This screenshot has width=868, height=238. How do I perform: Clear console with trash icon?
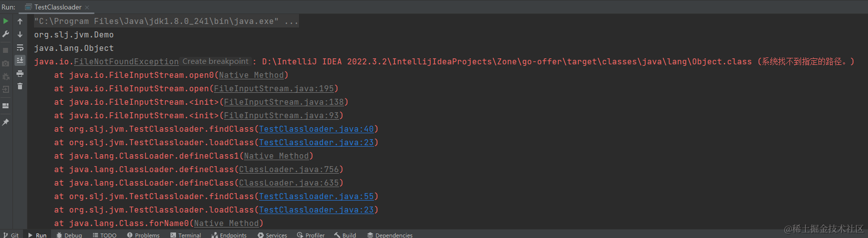tap(20, 86)
